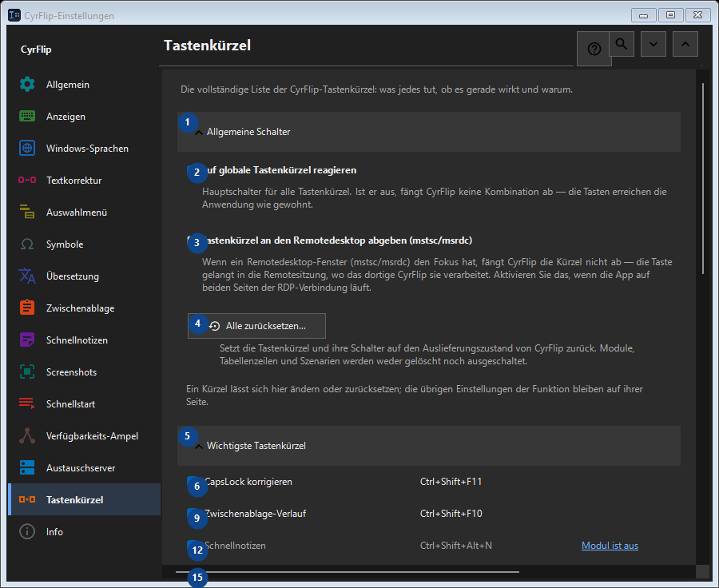Follow the 'Modul ist aus' link
This screenshot has width=719, height=588.
[x=610, y=546]
